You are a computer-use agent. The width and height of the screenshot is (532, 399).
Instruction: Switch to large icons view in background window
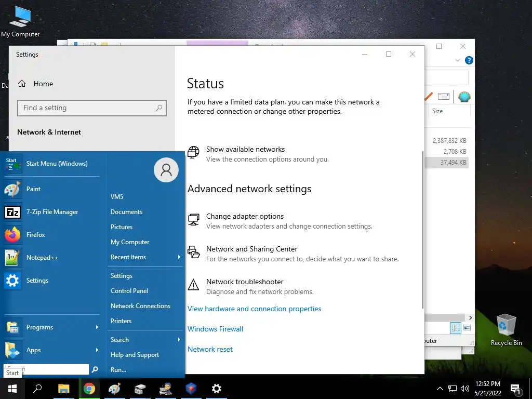(x=467, y=328)
